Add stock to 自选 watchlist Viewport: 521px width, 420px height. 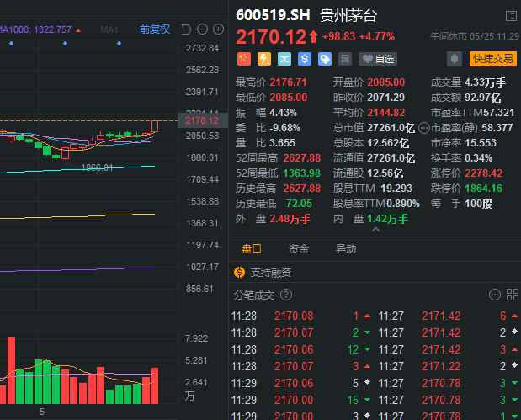(x=378, y=59)
